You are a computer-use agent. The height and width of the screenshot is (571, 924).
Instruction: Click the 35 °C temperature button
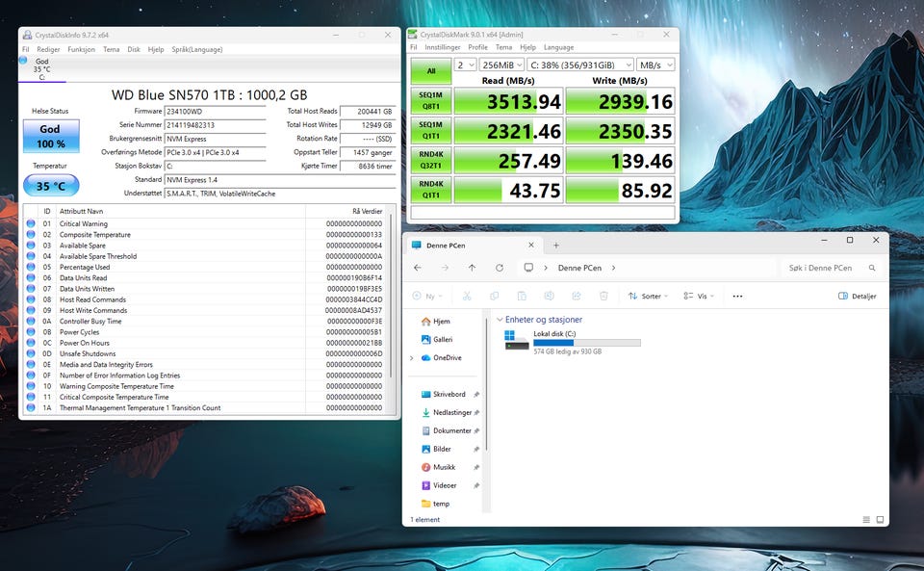pyautogui.click(x=51, y=186)
